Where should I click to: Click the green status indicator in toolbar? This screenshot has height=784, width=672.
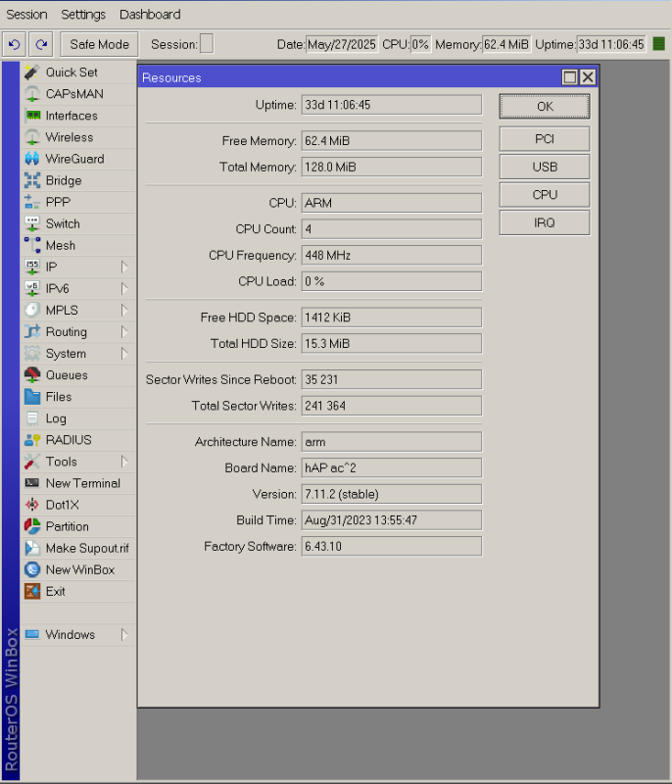pyautogui.click(x=659, y=44)
